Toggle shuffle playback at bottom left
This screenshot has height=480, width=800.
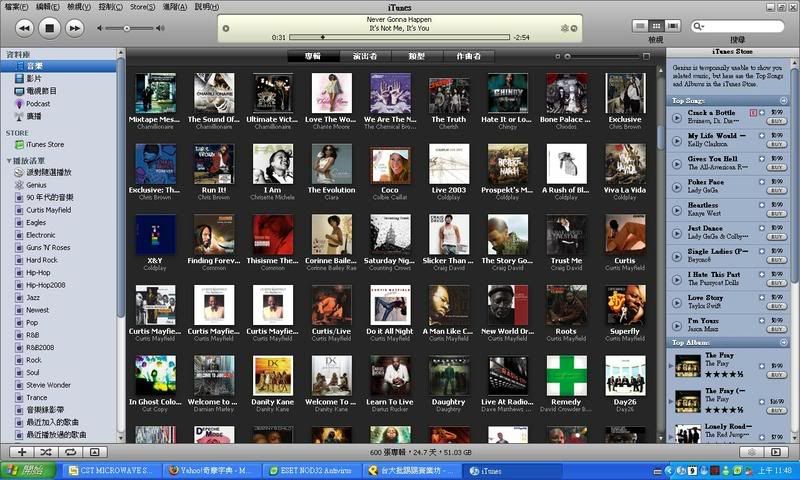46,453
